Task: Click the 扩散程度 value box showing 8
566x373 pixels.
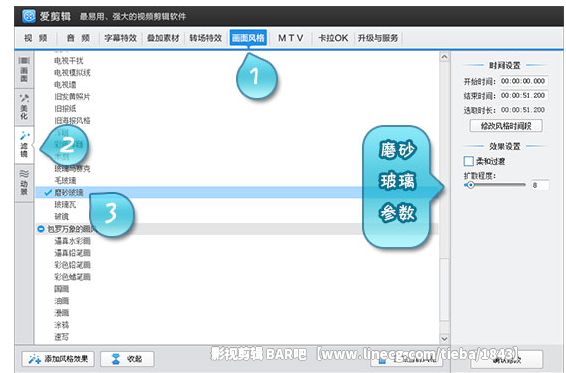Action: pos(540,185)
